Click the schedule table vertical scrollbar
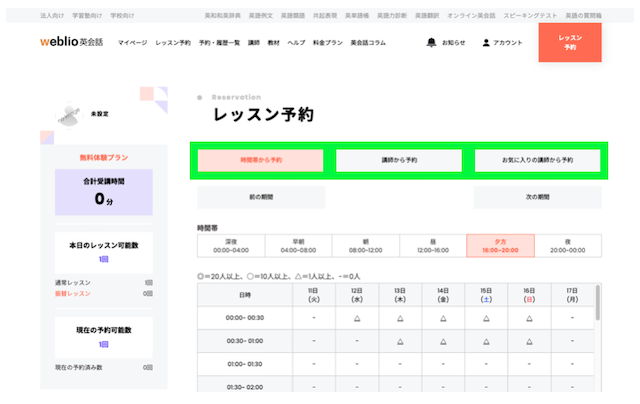Image resolution: width=640 pixels, height=404 pixels. (598, 302)
